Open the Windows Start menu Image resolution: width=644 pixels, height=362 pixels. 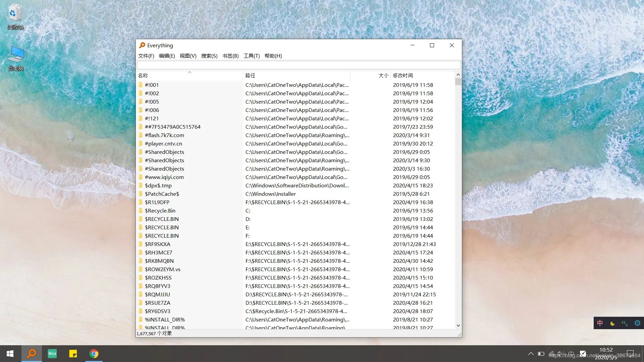(x=10, y=354)
